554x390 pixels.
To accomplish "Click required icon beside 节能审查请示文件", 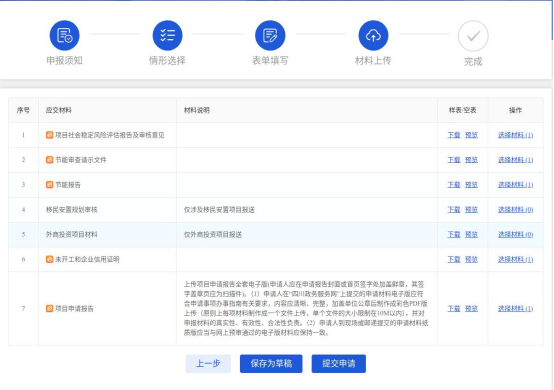I will pos(49,160).
